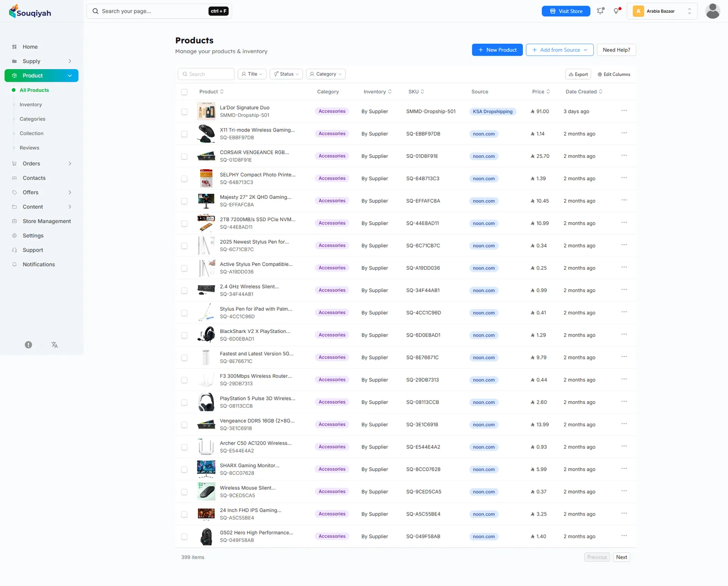Open the Title filter dropdown

(x=252, y=74)
